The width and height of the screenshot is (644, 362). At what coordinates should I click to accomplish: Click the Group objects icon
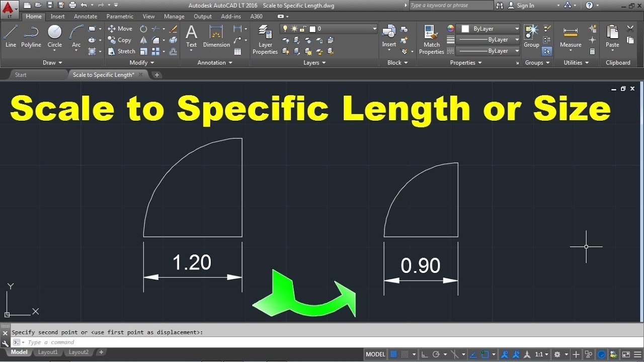click(531, 37)
